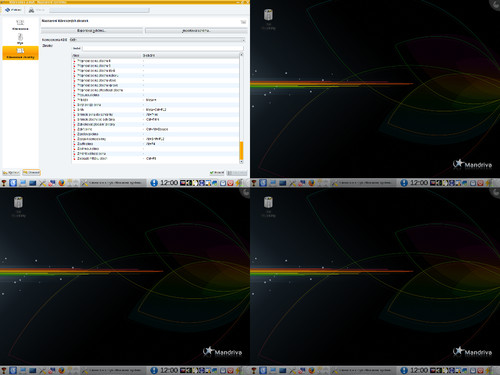
Task: Open the Mandriva start menu below the settings window
Action: (4, 183)
